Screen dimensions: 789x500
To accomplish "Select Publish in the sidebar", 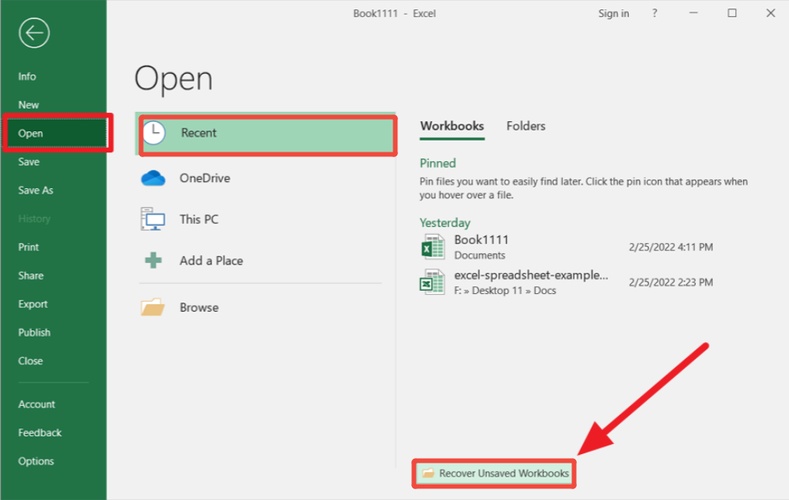I will (34, 332).
